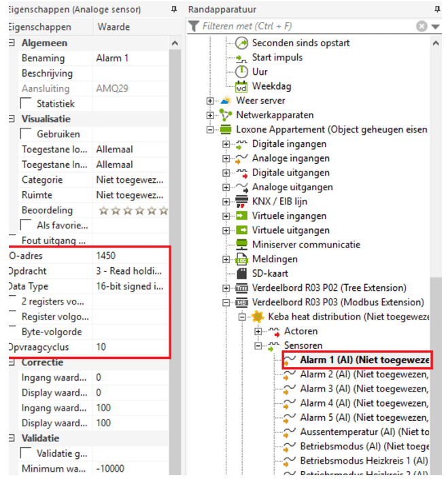Click the Miniserver communicatie icon

241,245
